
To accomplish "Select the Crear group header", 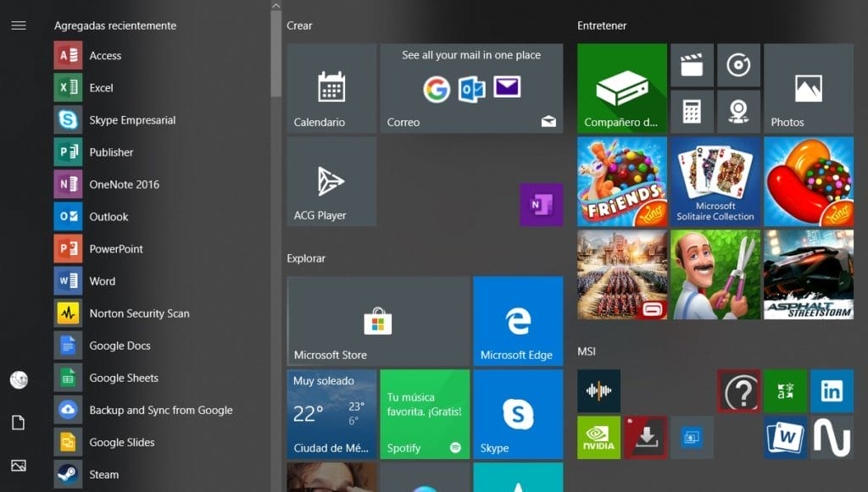I will (298, 25).
